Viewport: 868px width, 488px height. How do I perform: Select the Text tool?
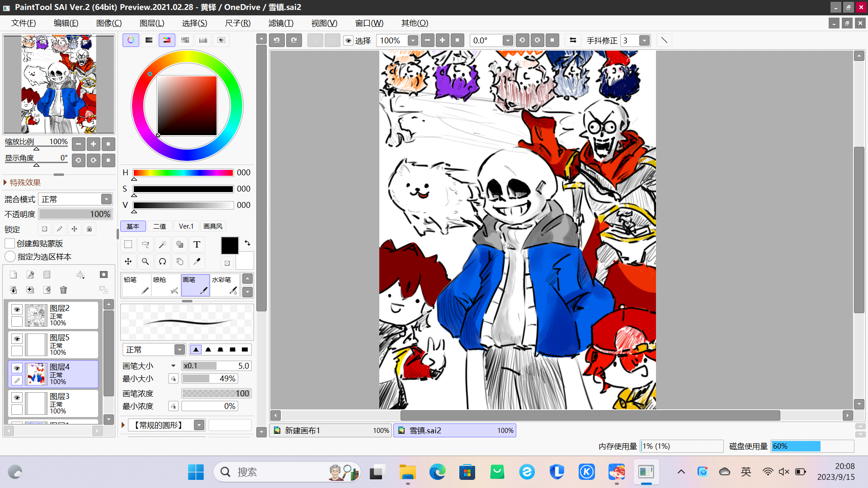click(197, 244)
